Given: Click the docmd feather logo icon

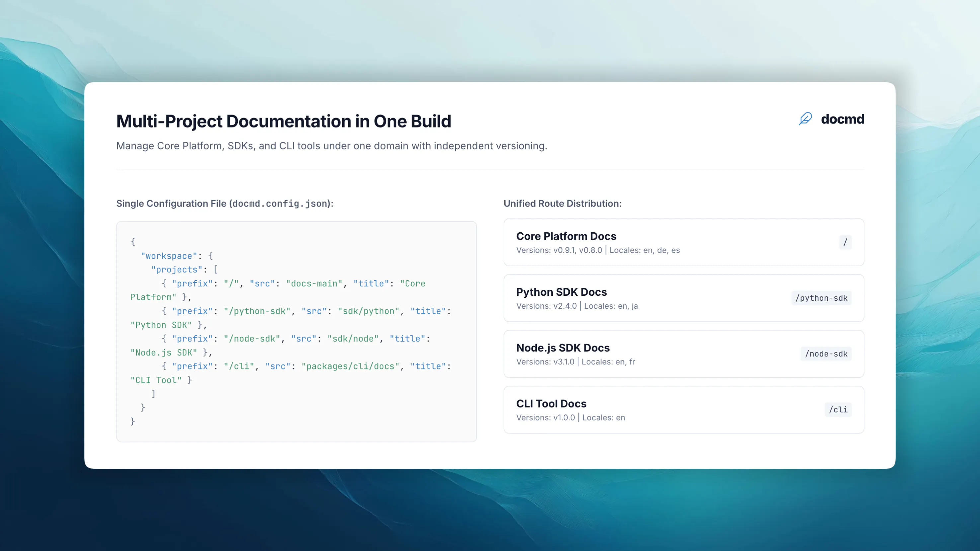Looking at the screenshot, I should [805, 119].
